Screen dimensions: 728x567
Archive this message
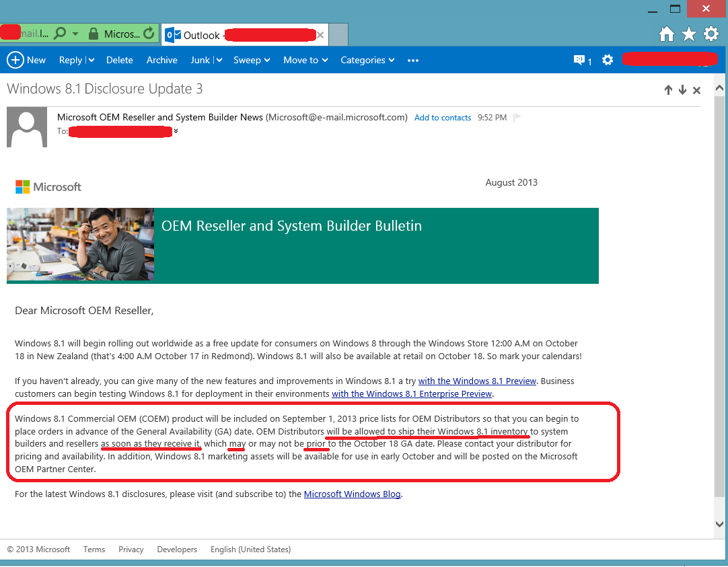pyautogui.click(x=161, y=60)
